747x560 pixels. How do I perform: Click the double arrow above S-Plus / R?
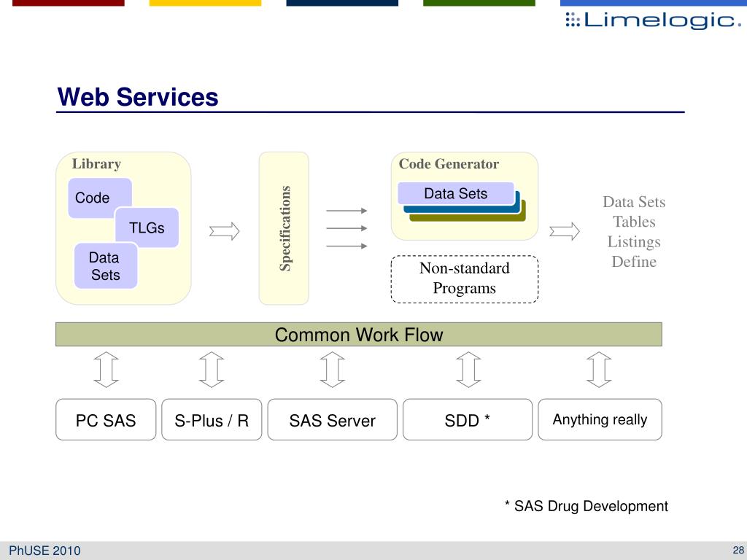point(212,370)
